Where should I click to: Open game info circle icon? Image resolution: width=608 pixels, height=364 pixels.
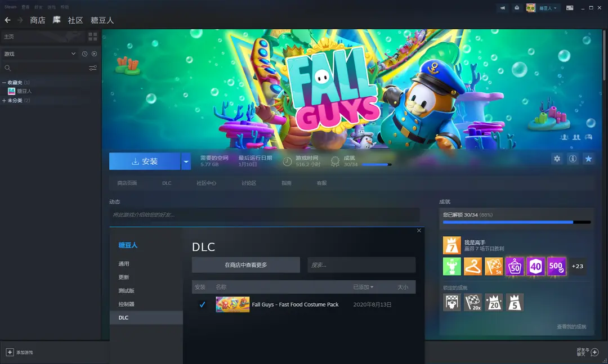pyautogui.click(x=573, y=159)
